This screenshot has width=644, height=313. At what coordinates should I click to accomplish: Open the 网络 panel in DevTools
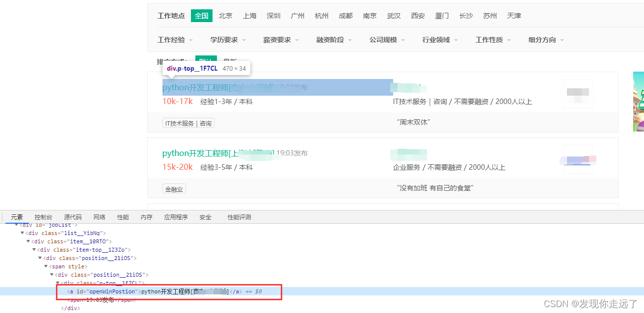pos(99,216)
